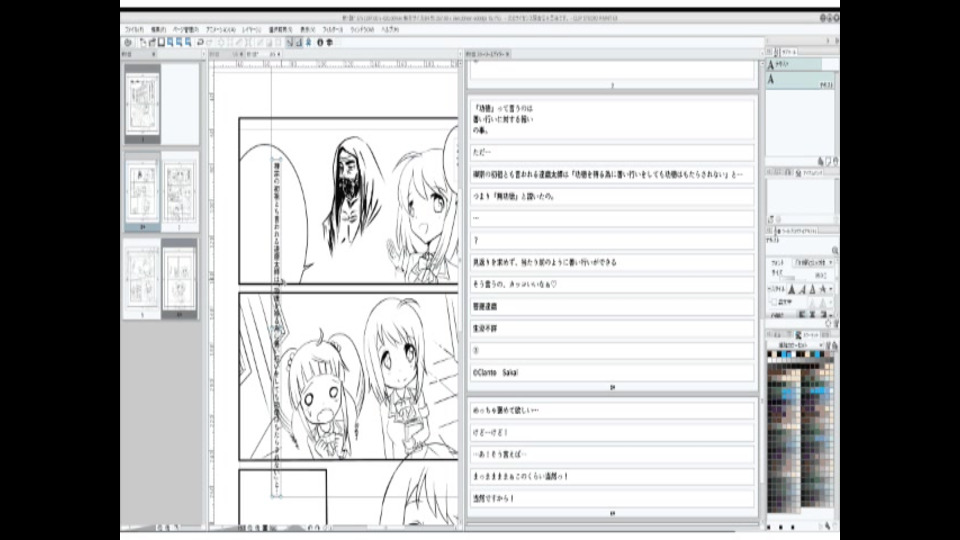Screen dimensions: 960x540
Task: Select story line 'そう言うの、カッコいいなぁ♡'
Action: point(612,284)
